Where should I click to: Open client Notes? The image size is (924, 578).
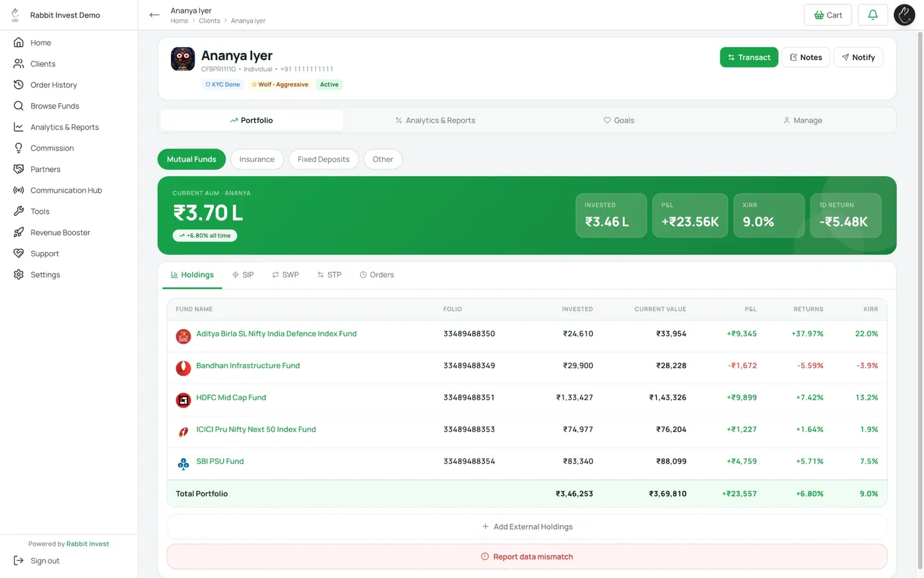pyautogui.click(x=806, y=57)
